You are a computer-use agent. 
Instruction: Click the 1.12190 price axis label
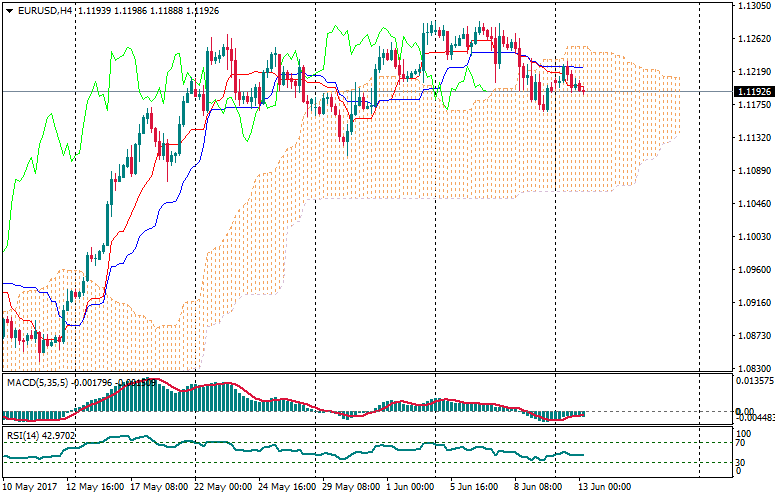[x=755, y=72]
